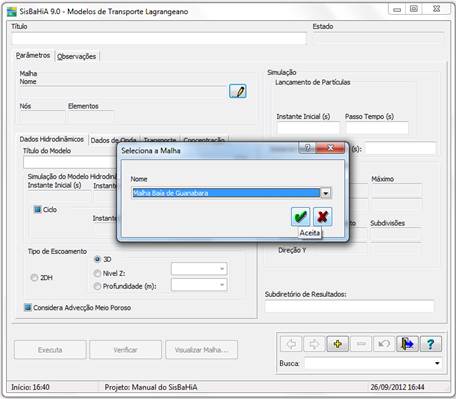Click the Executa button

tap(50, 350)
